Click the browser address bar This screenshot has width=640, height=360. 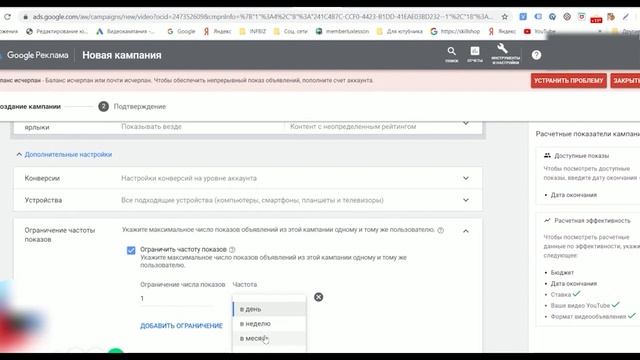pyautogui.click(x=262, y=17)
